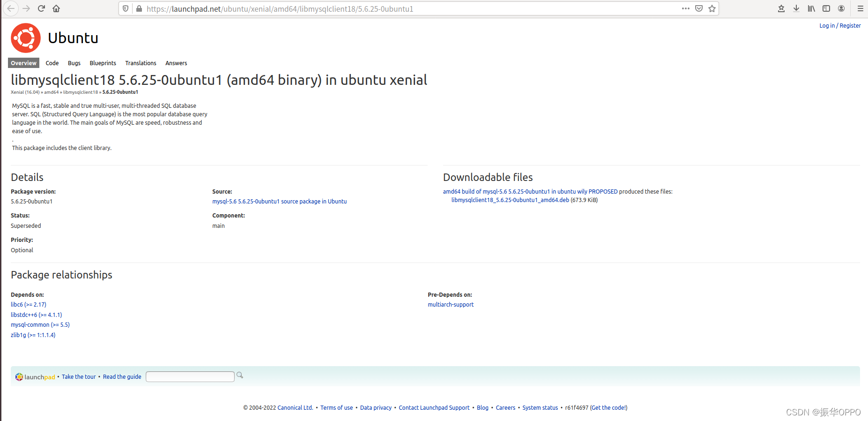Open the System status link
This screenshot has width=868, height=421.
(x=540, y=408)
